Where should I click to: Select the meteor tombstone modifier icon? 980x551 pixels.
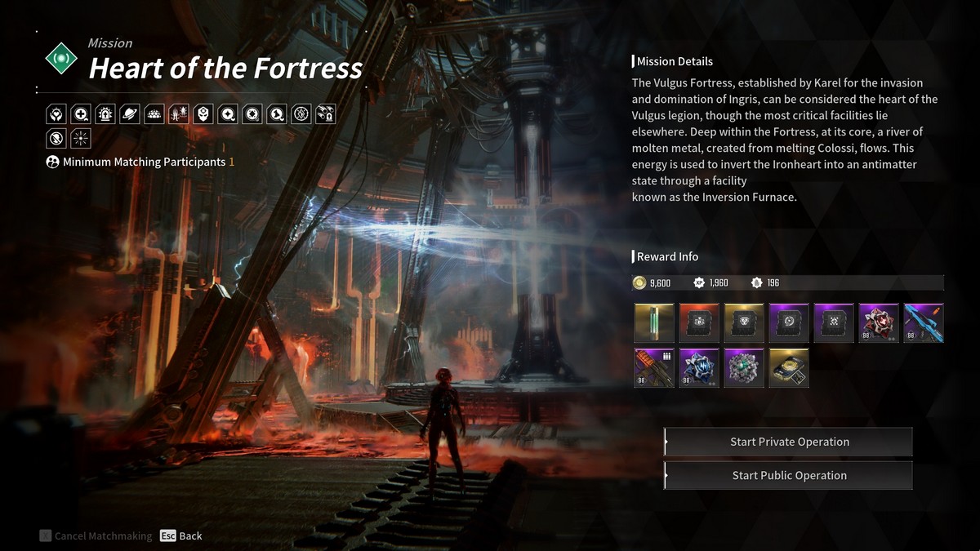pyautogui.click(x=325, y=114)
